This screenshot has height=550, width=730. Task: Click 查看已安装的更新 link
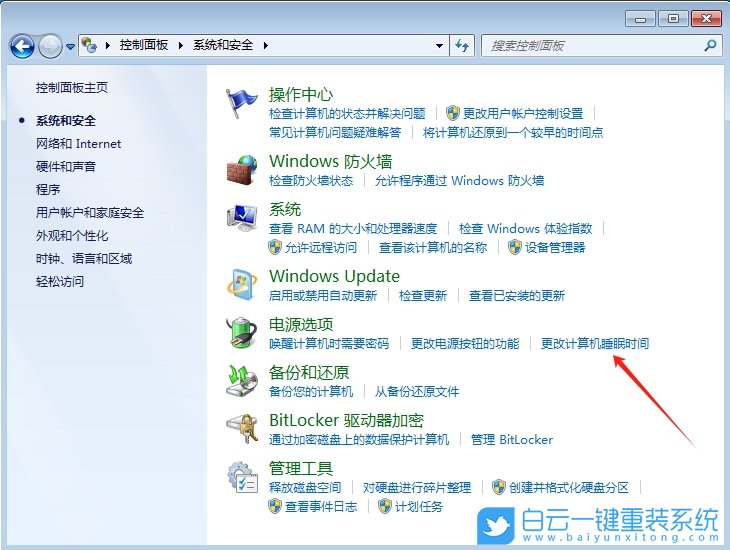[517, 295]
